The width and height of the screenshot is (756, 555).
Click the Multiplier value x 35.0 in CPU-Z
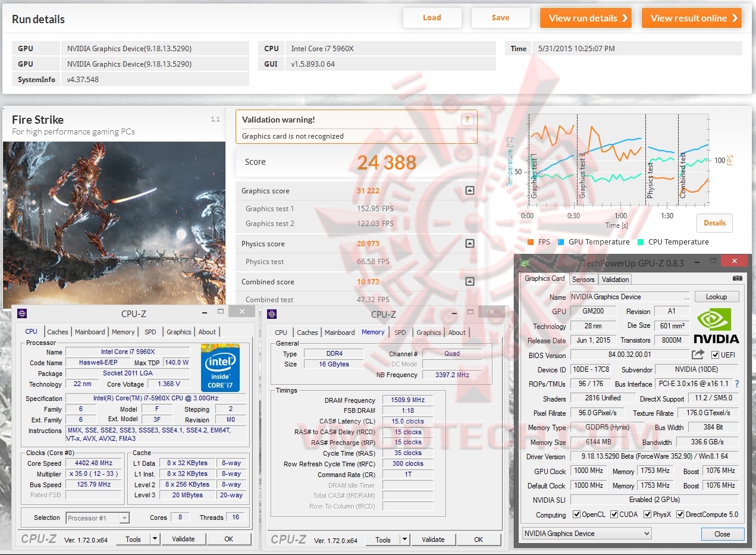[x=95, y=474]
